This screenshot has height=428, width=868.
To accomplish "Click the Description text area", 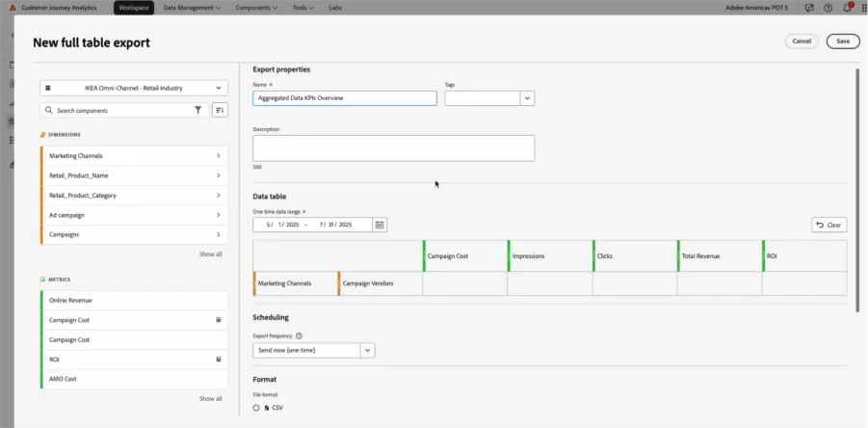I will click(394, 148).
